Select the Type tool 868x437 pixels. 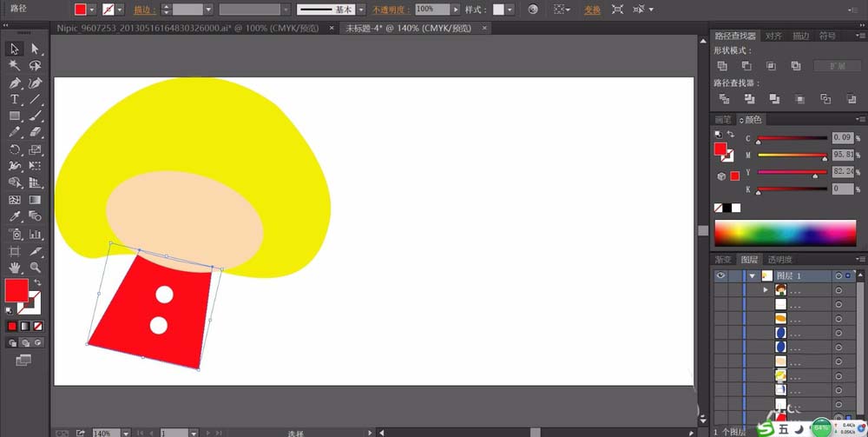pyautogui.click(x=15, y=99)
